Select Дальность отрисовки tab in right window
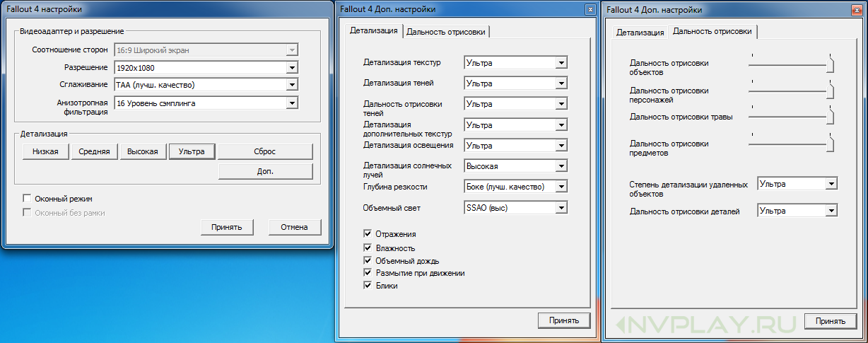The height and width of the screenshot is (343, 868). point(712,31)
